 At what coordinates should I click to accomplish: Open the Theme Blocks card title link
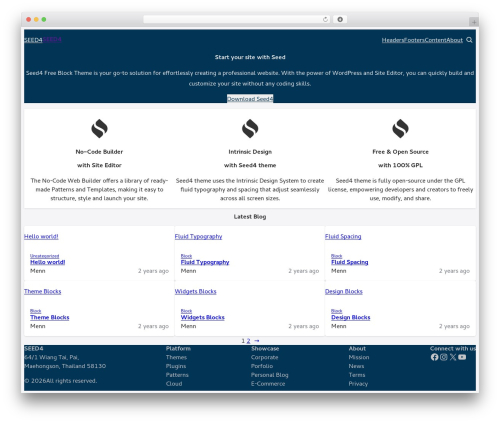point(42,291)
